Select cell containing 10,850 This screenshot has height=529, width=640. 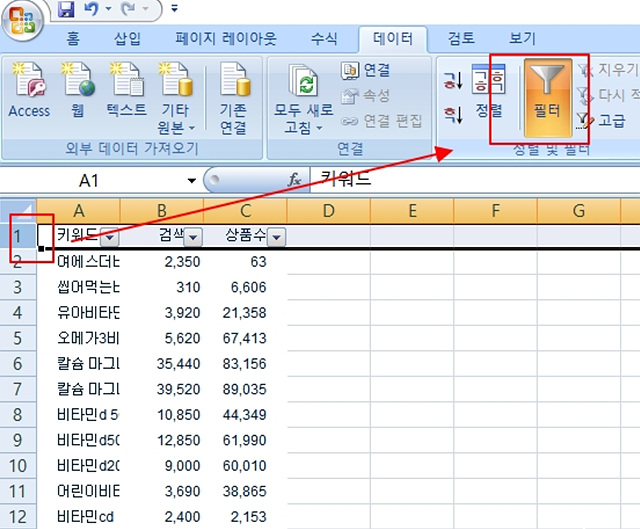click(162, 415)
